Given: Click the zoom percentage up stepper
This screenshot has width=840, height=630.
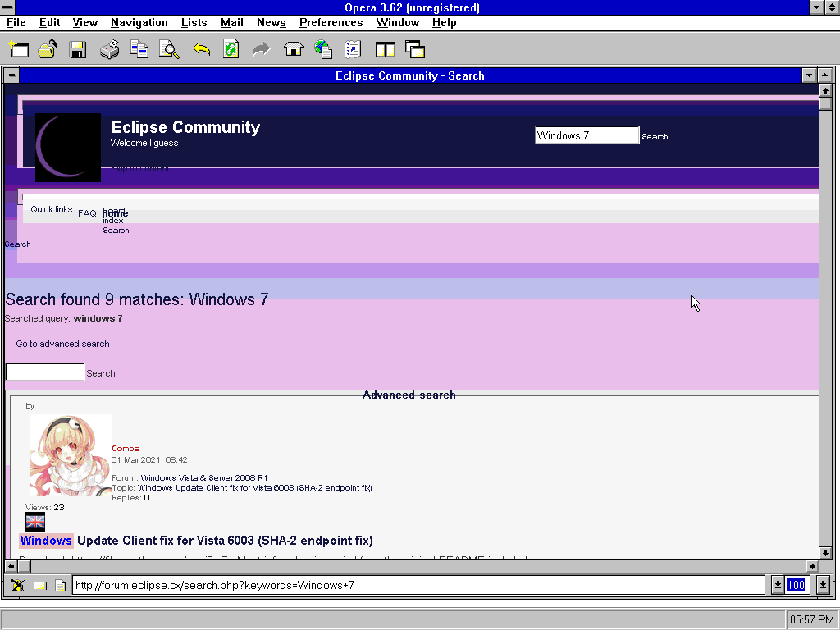Looking at the screenshot, I should (823, 584).
